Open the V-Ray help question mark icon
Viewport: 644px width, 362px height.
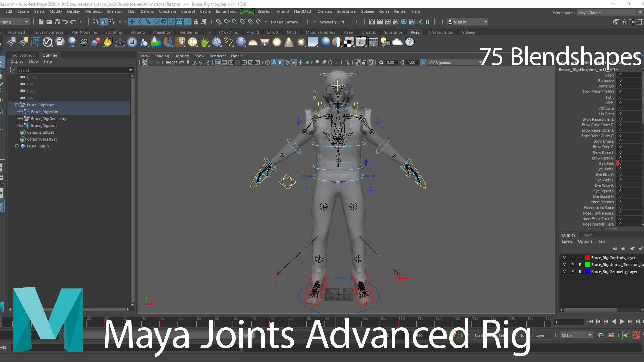(x=409, y=42)
